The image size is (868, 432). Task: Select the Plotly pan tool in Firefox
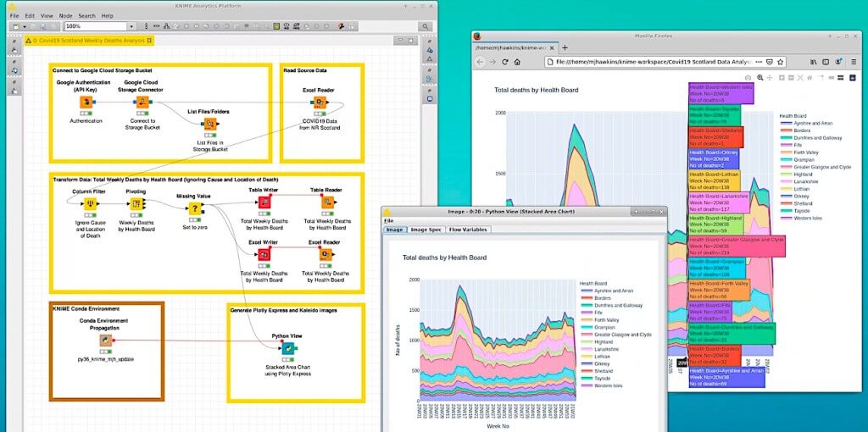tap(769, 77)
